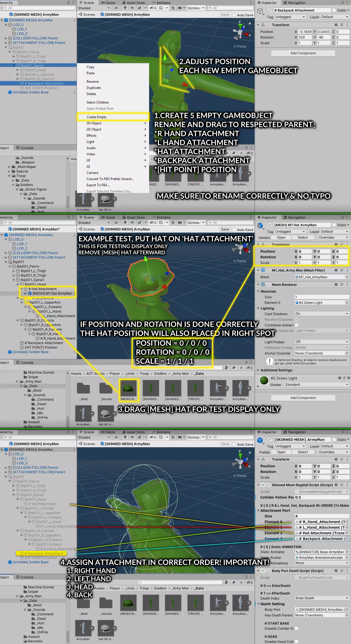351x644 pixels.
Task: Toggle Skinned Mesh Ragdoll Script enabled checkbox
Action: tap(268, 485)
